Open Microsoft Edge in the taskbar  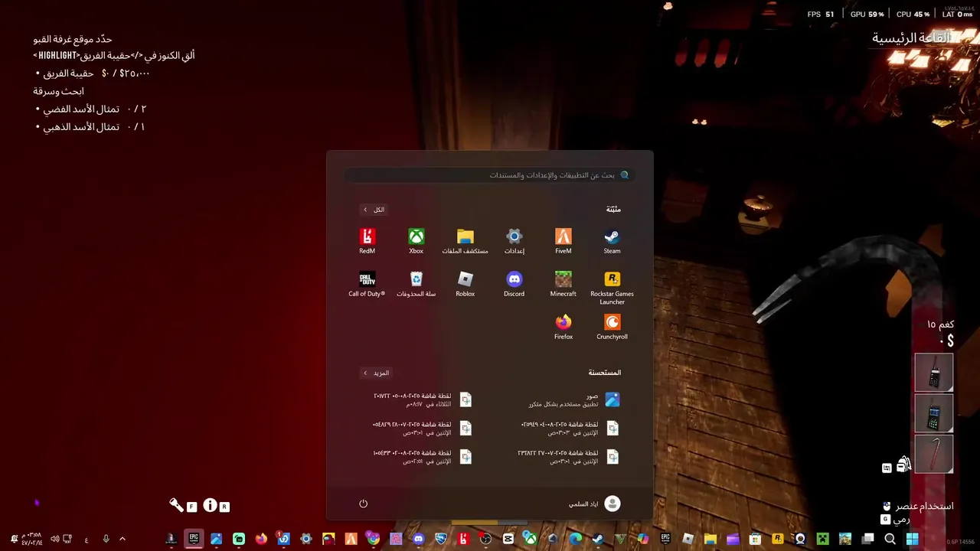tap(575, 539)
